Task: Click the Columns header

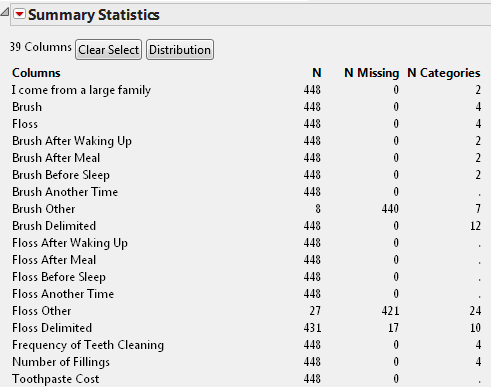Action: (x=36, y=73)
